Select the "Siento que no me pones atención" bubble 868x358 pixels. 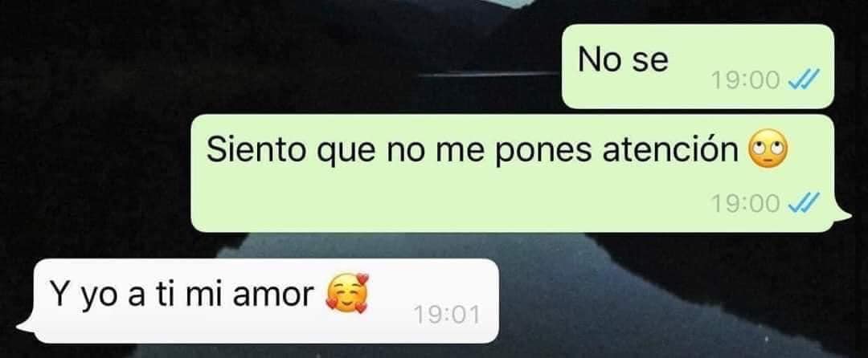512,173
